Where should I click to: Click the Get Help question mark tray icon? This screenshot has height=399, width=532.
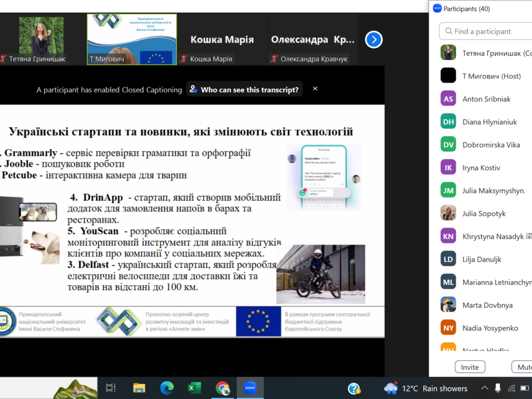pos(354,388)
